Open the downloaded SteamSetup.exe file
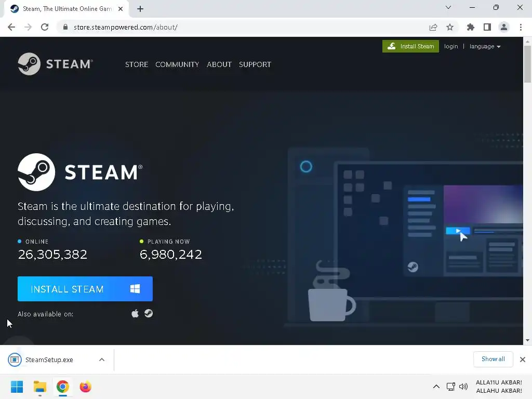The height and width of the screenshot is (399, 532). pos(49,360)
